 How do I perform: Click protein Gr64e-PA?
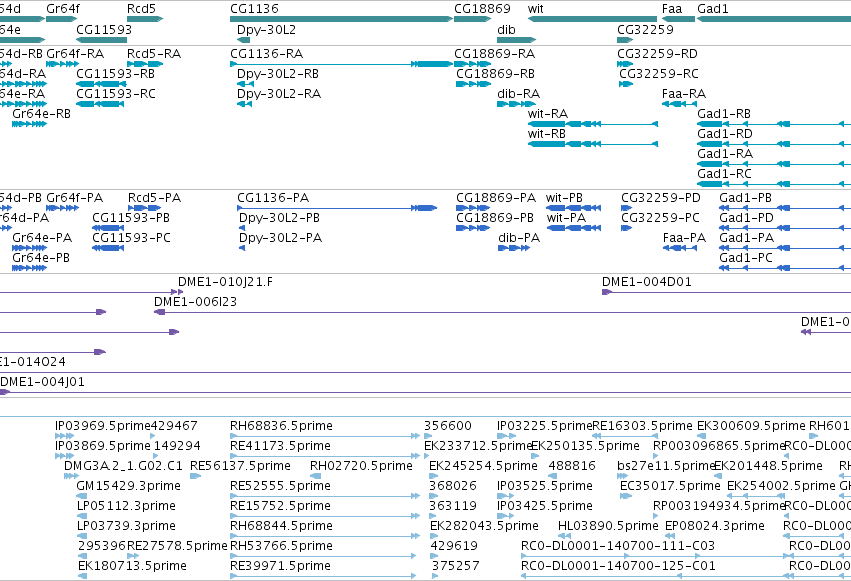29,248
